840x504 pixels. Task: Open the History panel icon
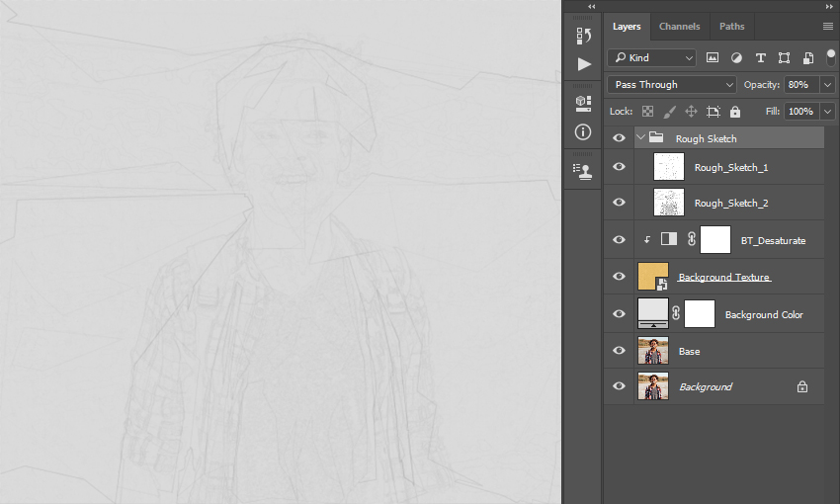coord(583,36)
